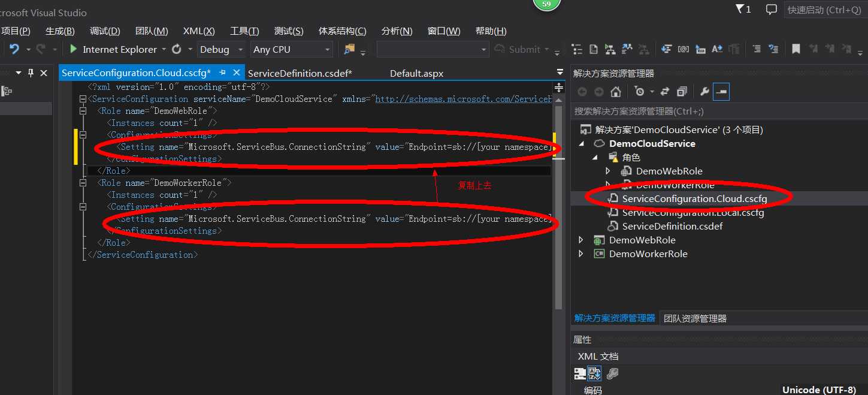
Task: Click the uncomment selected lines icon
Action: point(774,49)
